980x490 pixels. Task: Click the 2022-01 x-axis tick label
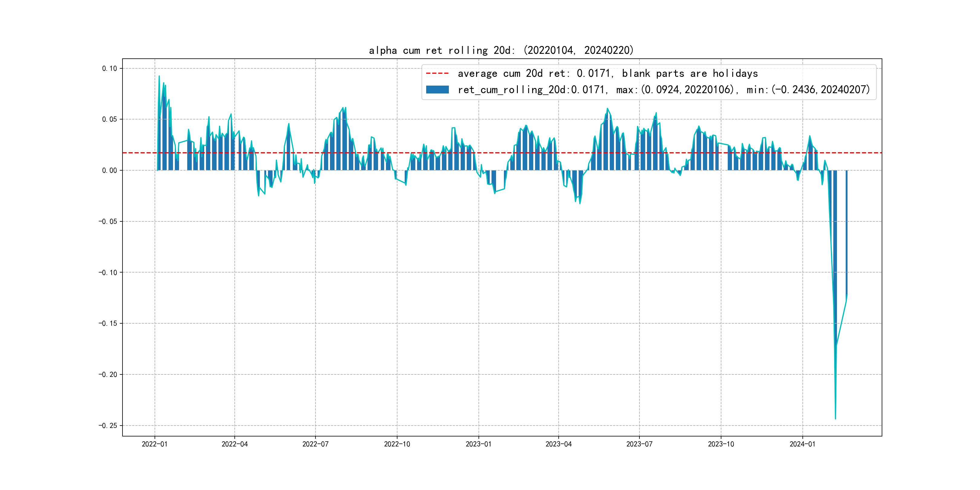coord(155,444)
